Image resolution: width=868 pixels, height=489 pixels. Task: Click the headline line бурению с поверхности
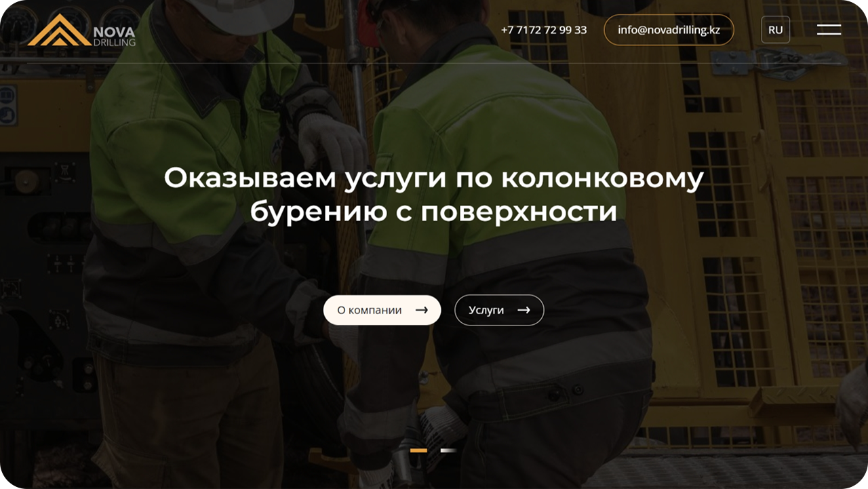(x=433, y=212)
